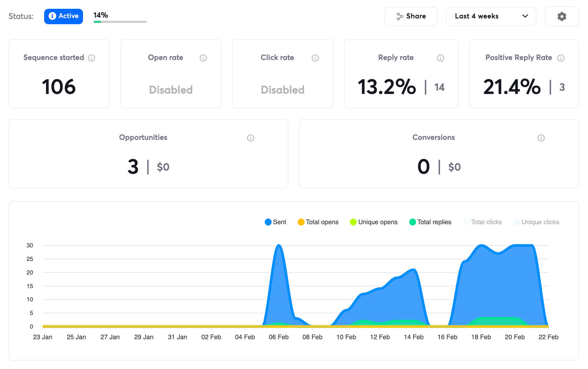
Task: Click the Active status badge
Action: click(x=63, y=16)
